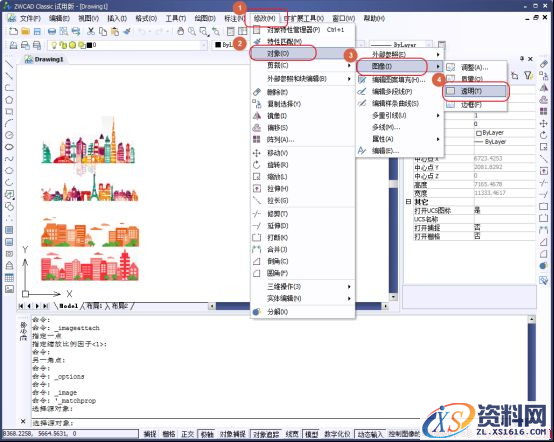The image size is (554, 442).
Task: Click the insert image icon in left toolbar
Action: [x=9, y=289]
